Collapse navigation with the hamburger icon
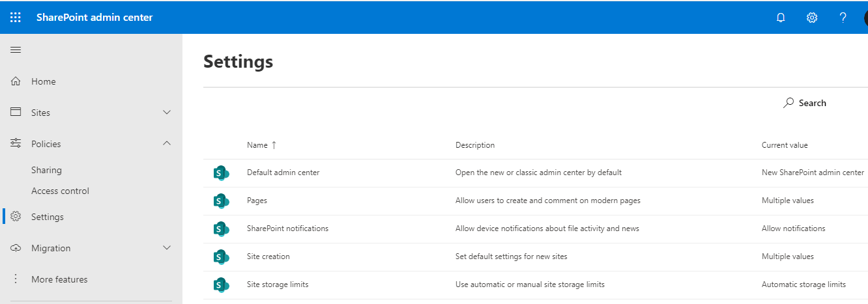The image size is (868, 304). pyautogui.click(x=16, y=50)
